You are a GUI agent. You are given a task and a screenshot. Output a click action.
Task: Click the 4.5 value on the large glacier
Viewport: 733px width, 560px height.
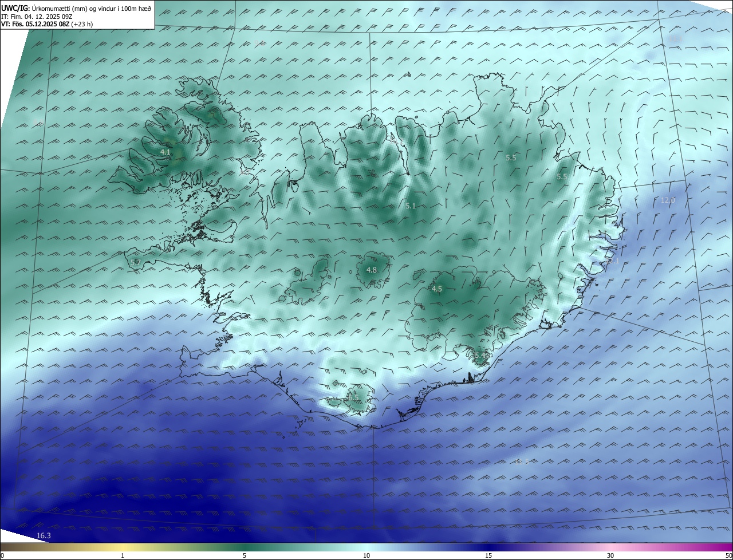point(437,289)
